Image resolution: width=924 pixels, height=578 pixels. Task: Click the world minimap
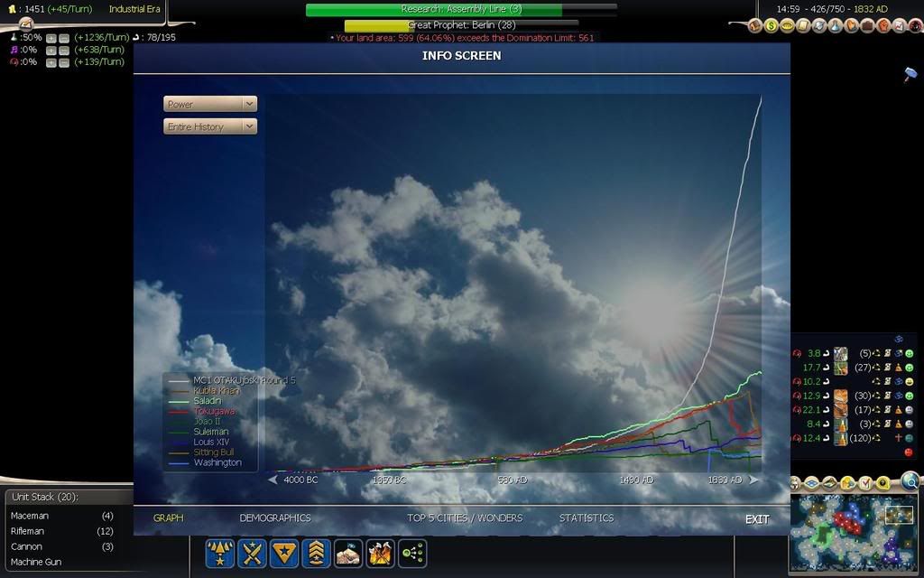855,534
